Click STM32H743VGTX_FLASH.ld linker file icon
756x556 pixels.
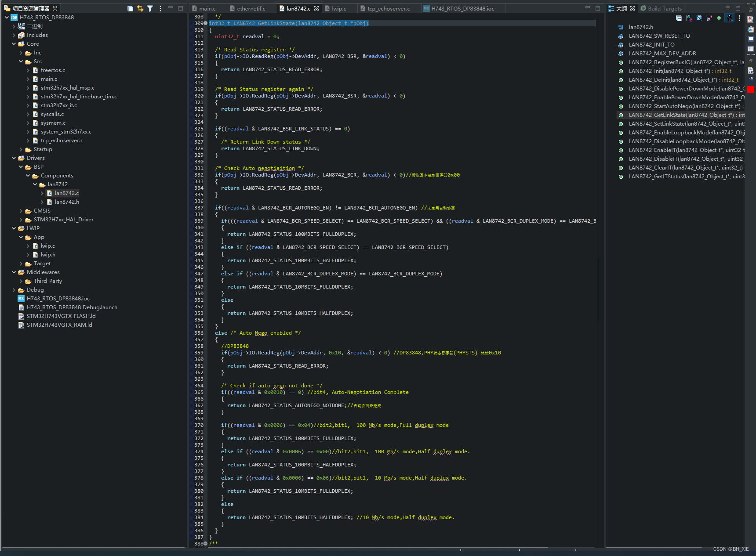pos(21,316)
